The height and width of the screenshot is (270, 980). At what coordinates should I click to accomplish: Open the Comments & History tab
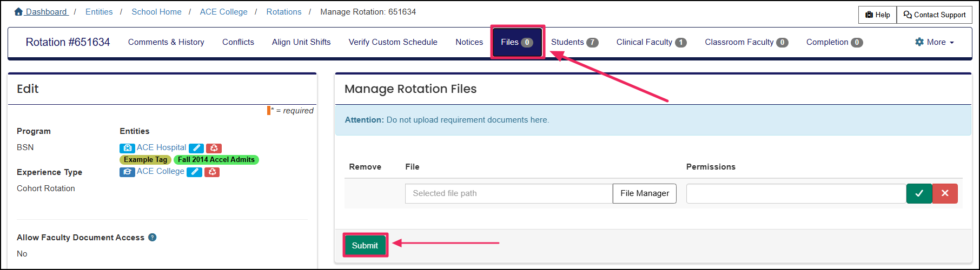click(x=166, y=42)
